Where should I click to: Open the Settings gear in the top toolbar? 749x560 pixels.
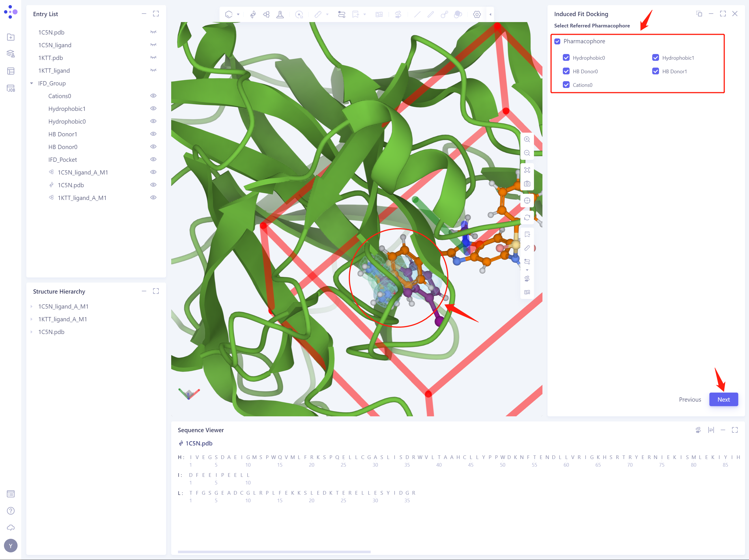pos(477,14)
